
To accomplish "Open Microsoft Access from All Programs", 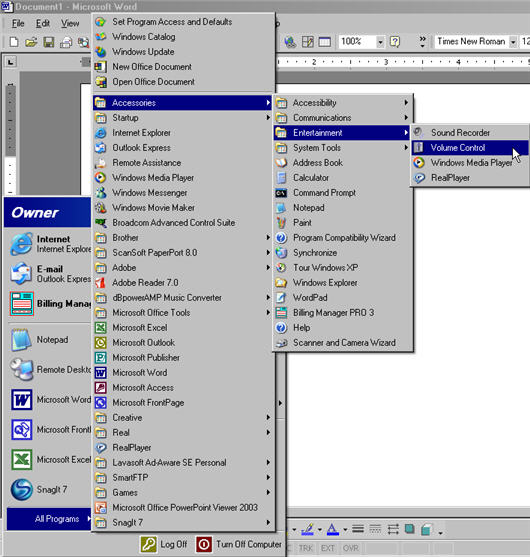I will [183, 388].
